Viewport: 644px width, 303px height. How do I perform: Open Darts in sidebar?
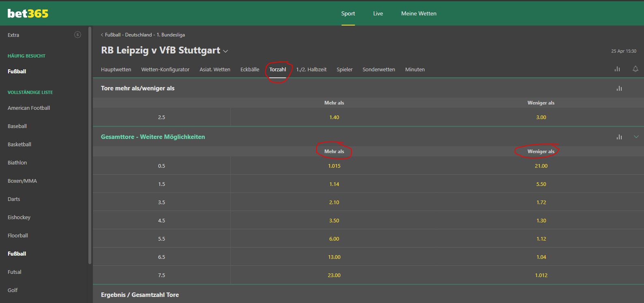click(x=14, y=199)
